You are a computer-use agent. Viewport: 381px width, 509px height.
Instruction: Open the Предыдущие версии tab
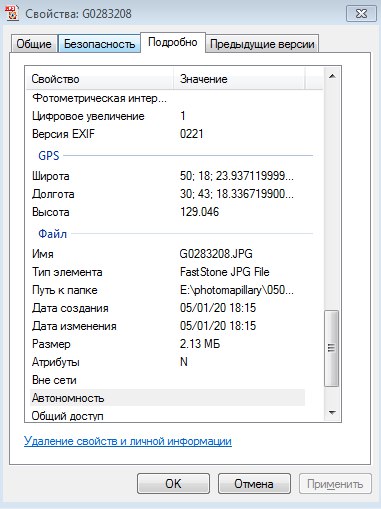coord(262,44)
